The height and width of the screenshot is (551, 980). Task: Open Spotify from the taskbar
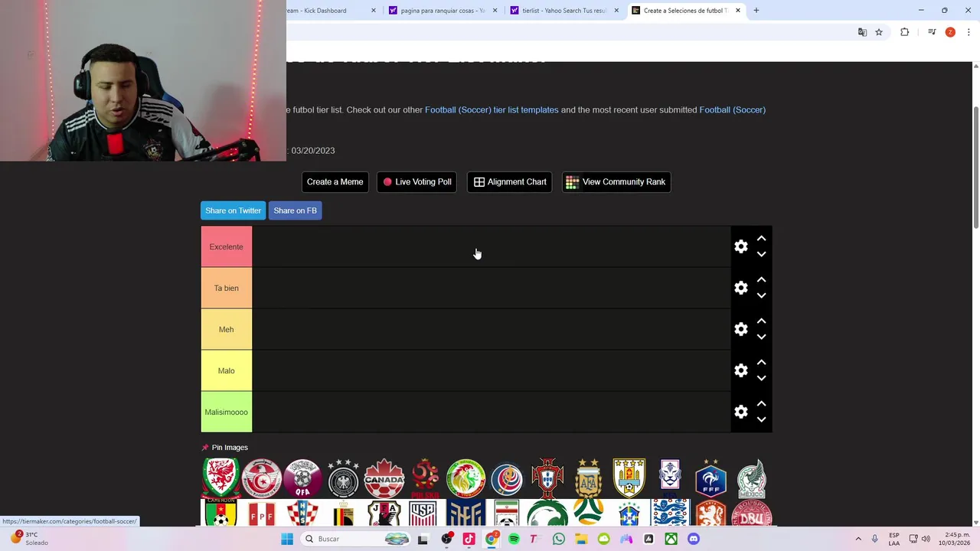point(514,539)
